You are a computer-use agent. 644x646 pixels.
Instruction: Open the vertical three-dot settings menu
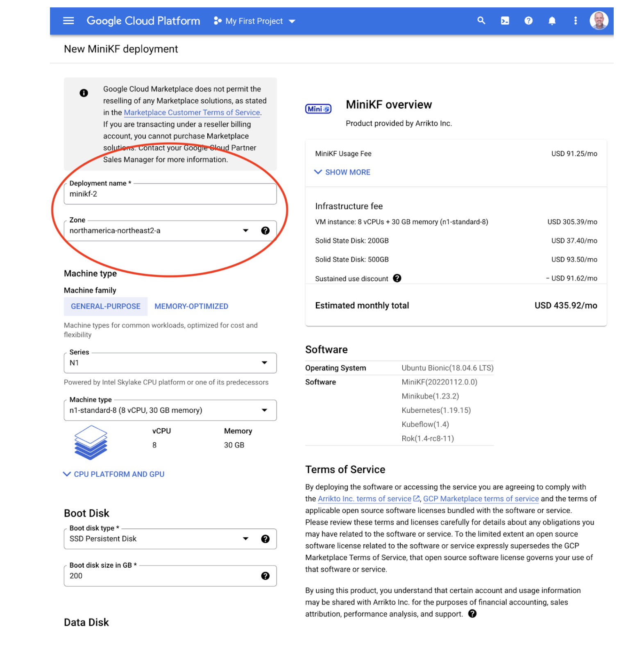(x=576, y=21)
